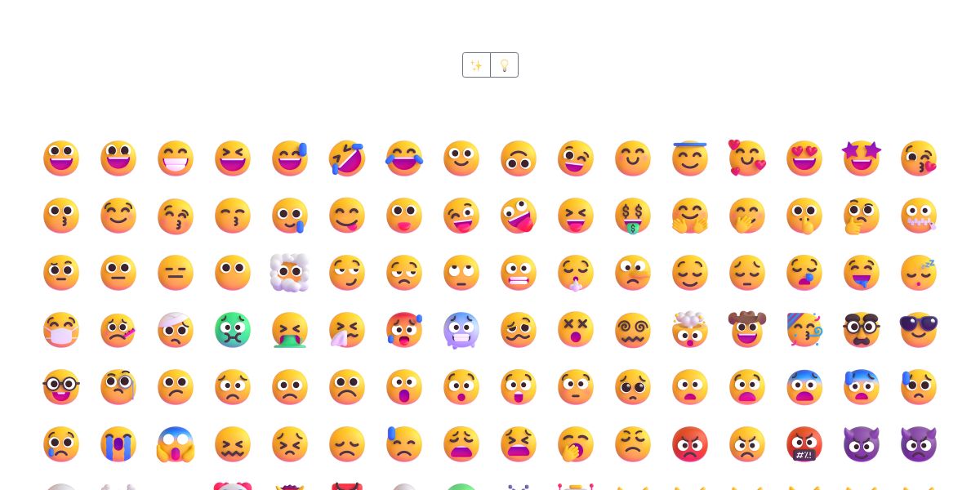This screenshot has width=980, height=490.
Task: Choose the loudly crying face emoji
Action: 118,444
